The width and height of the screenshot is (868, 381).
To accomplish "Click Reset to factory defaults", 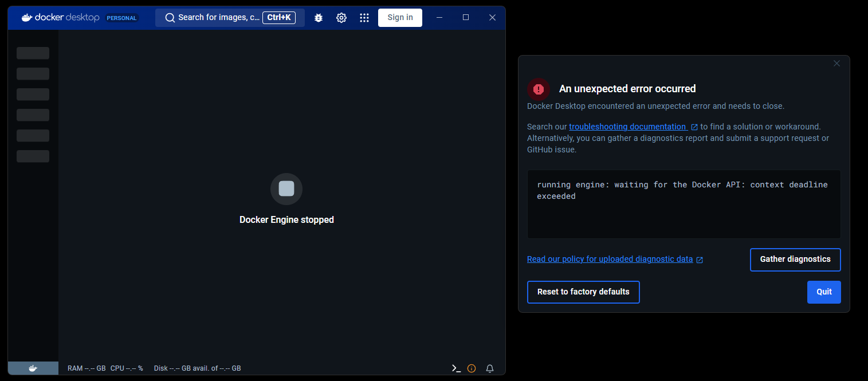I will (583, 292).
